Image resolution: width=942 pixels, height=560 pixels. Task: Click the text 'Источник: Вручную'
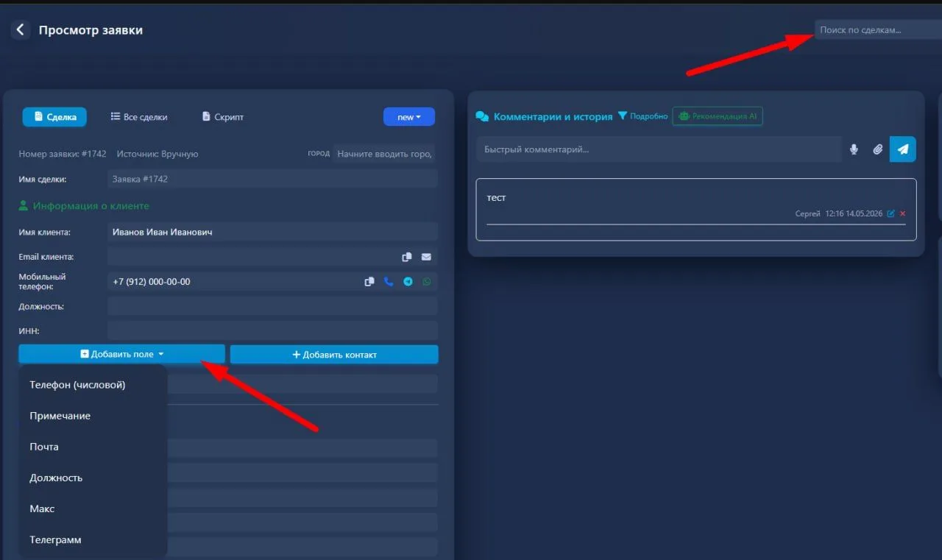[x=157, y=154]
